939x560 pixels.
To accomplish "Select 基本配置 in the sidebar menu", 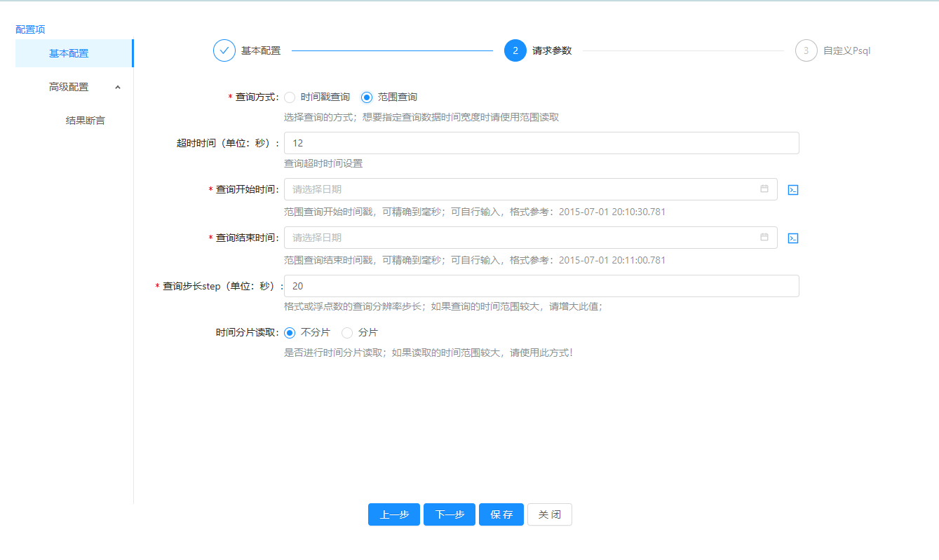I will (69, 53).
